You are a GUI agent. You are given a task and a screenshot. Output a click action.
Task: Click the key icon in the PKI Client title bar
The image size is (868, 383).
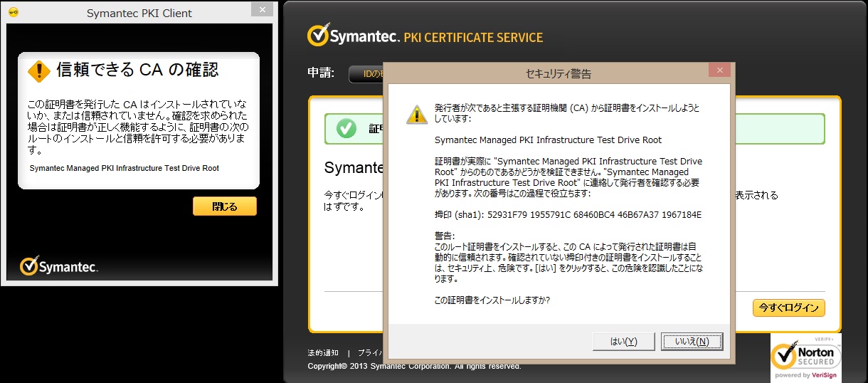tap(14, 12)
